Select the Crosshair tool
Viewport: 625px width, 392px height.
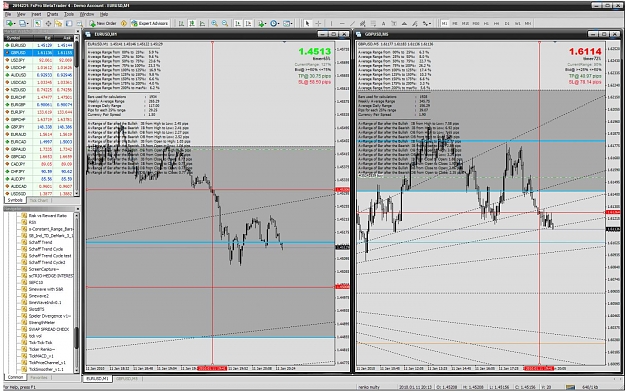318,24
